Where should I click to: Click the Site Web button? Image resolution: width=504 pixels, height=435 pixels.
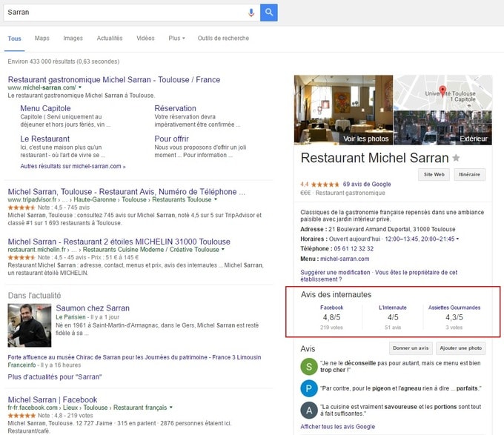434,174
